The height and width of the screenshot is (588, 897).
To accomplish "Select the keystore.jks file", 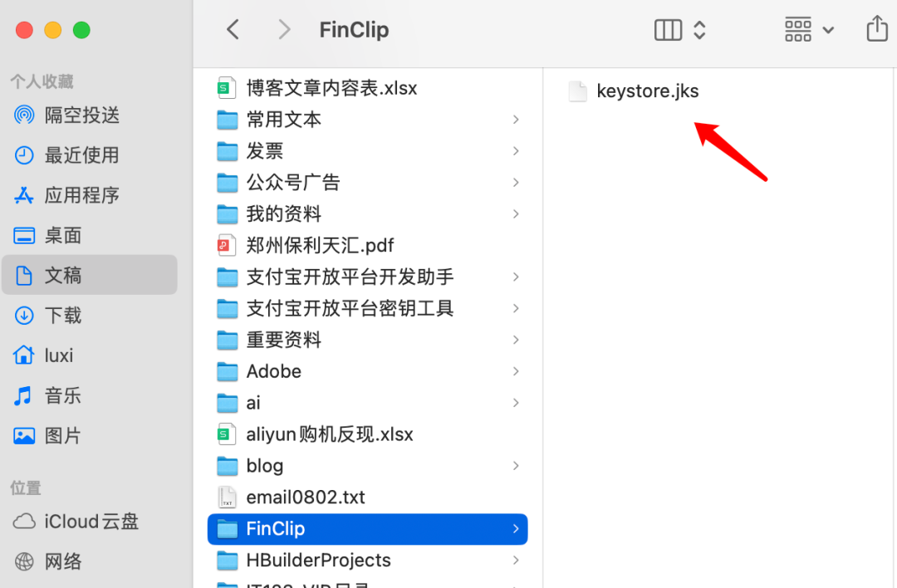I will click(x=634, y=91).
